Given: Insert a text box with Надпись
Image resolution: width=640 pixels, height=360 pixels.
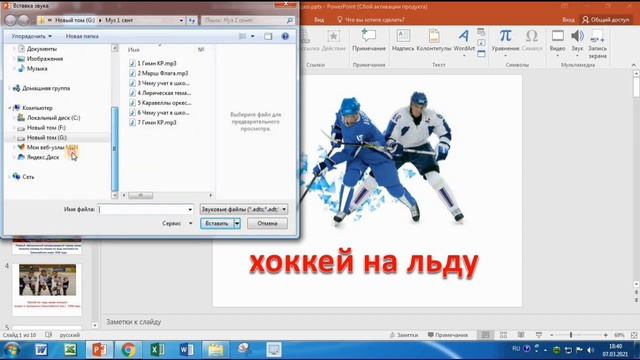Looking at the screenshot, I should tap(403, 40).
